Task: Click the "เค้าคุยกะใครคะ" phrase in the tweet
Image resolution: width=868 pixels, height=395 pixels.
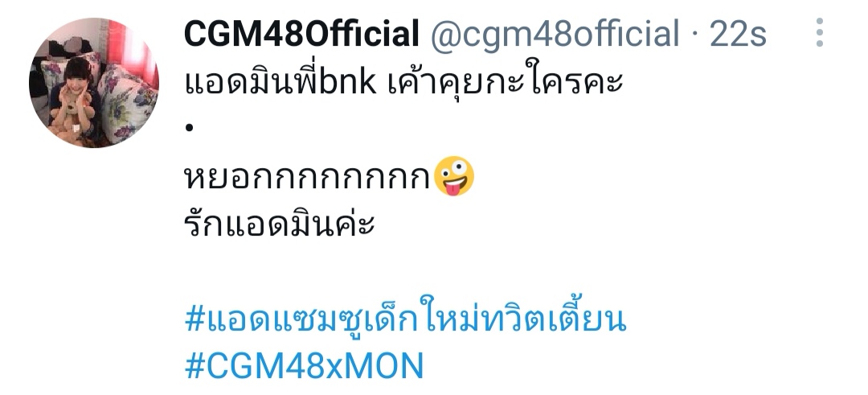Action: point(506,83)
